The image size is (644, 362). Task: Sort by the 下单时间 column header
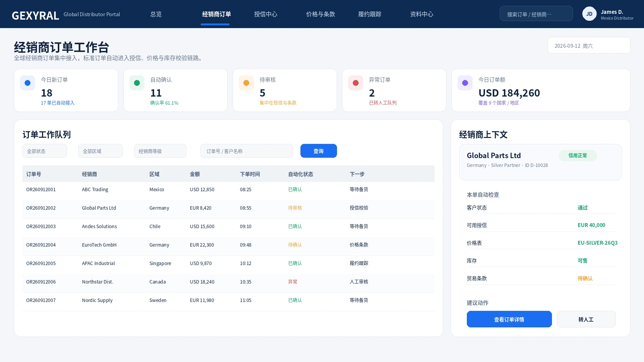click(250, 174)
